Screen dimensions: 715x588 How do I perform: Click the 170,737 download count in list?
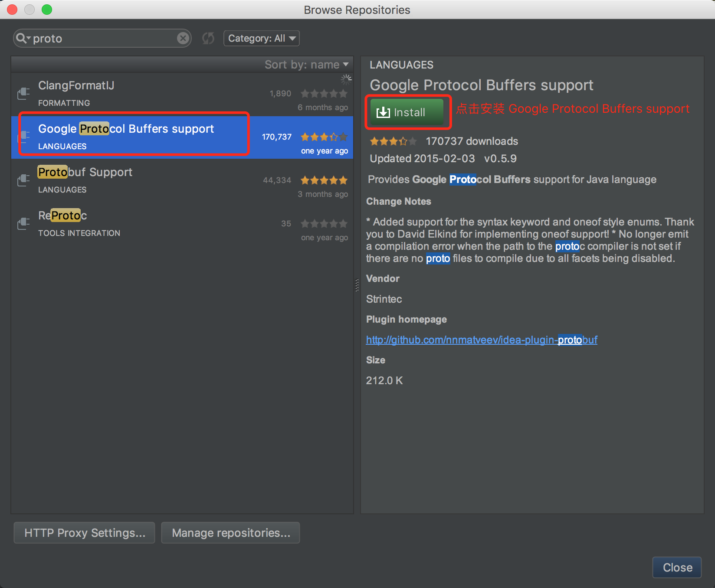click(277, 137)
